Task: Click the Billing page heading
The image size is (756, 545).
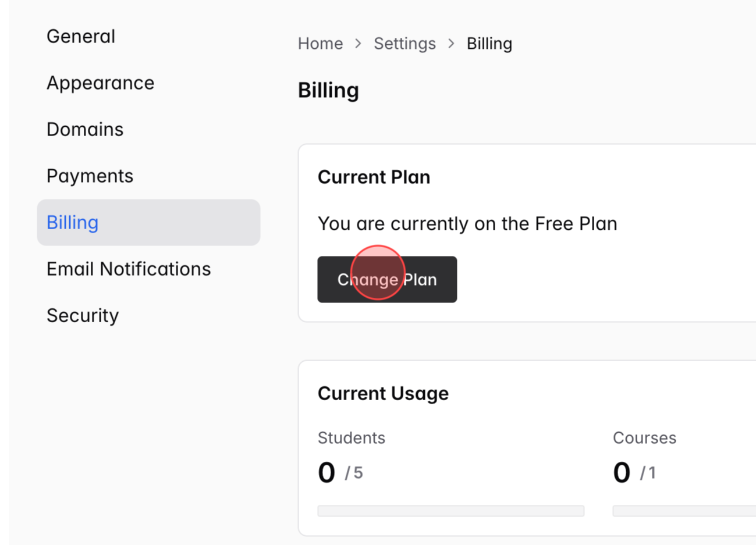Action: 328,90
